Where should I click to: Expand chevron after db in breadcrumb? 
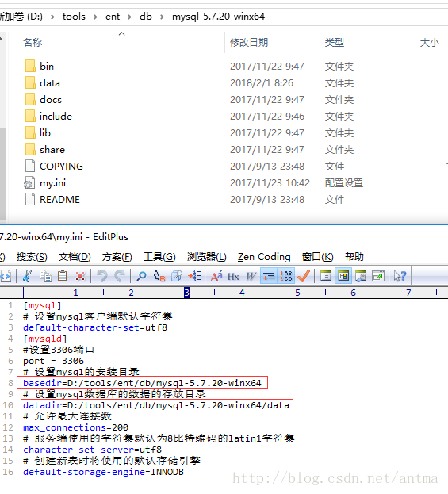tap(162, 17)
